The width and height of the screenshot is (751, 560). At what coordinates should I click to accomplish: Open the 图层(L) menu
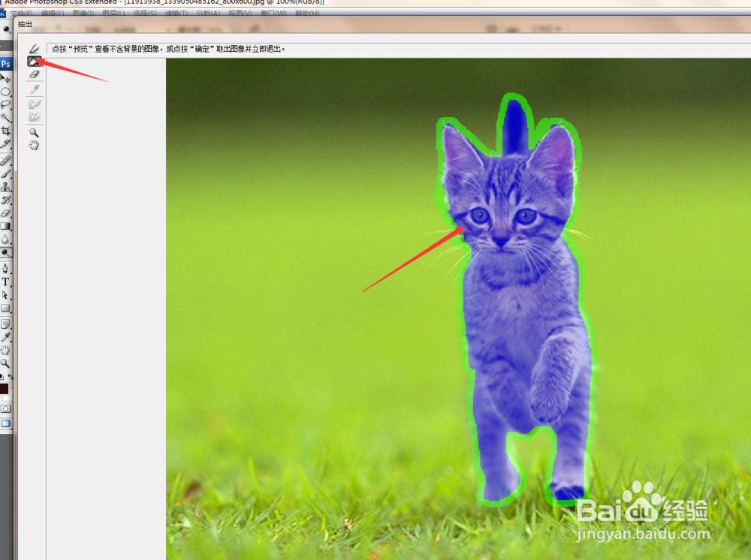pos(113,13)
